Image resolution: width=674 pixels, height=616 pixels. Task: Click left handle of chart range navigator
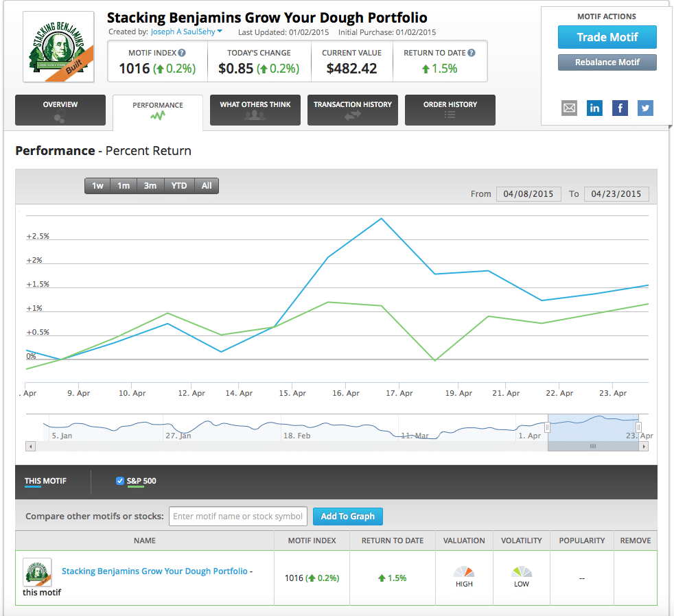pos(547,427)
